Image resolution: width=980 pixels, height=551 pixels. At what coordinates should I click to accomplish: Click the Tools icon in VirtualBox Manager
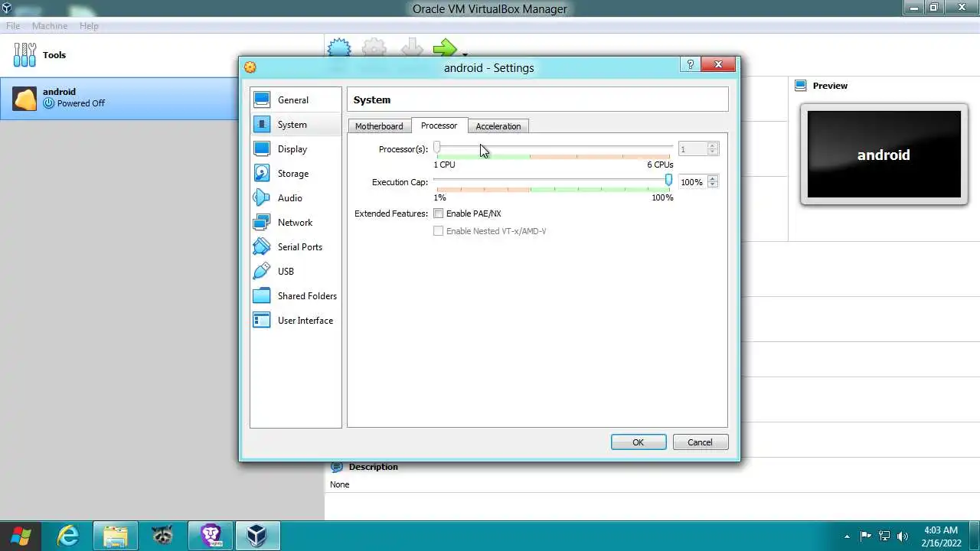point(24,54)
